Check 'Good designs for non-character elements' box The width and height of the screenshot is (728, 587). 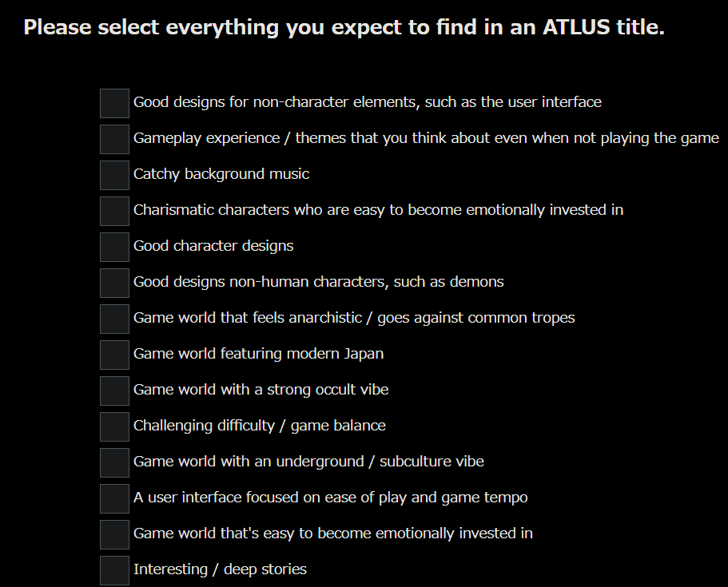coord(115,104)
